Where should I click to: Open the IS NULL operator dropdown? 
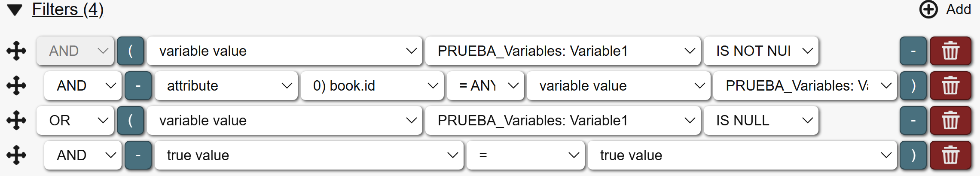761,121
